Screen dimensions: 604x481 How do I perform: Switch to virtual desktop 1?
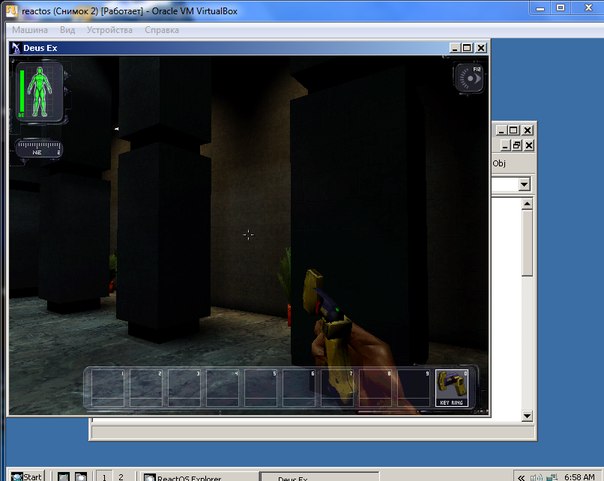(x=104, y=477)
